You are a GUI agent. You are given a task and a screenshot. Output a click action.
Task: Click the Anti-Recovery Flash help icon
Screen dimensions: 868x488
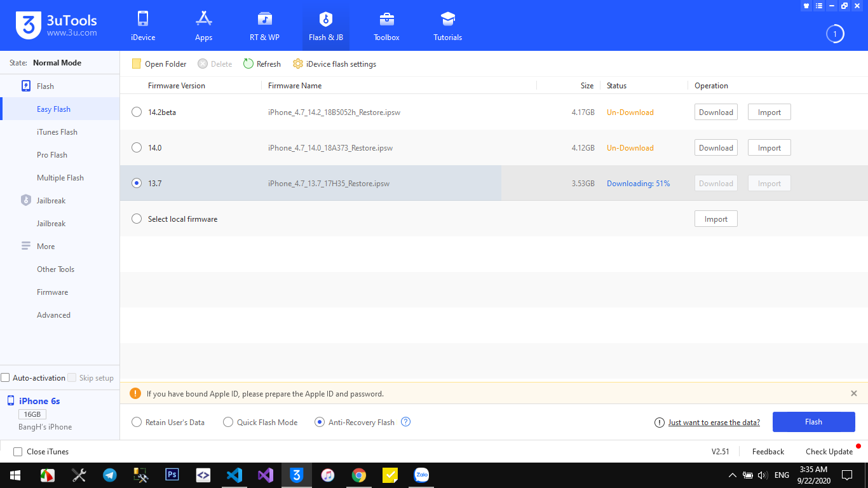click(x=406, y=422)
